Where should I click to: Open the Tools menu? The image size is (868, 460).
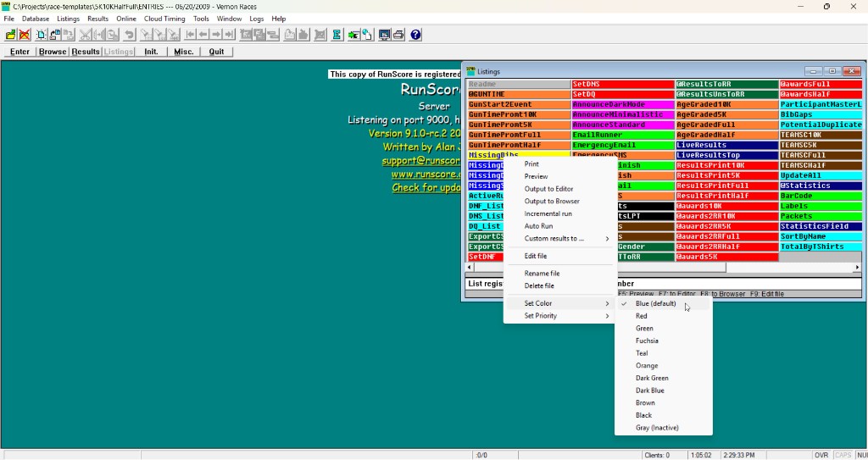pyautogui.click(x=201, y=19)
